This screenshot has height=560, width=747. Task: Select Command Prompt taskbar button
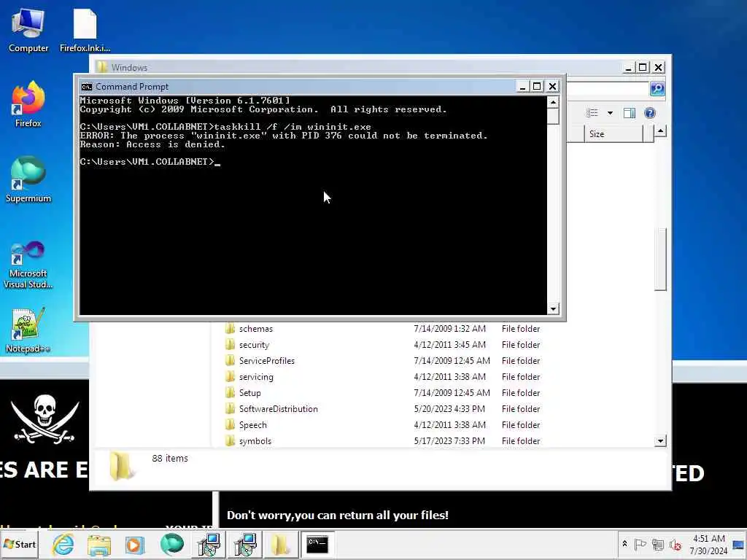tap(317, 544)
